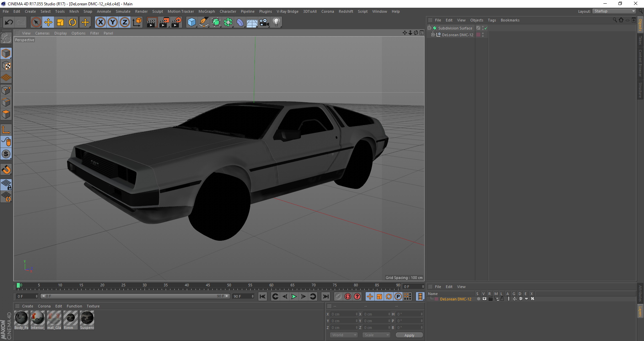Open the spline pen tool
Viewport: 644px width, 341px height.
pos(204,22)
